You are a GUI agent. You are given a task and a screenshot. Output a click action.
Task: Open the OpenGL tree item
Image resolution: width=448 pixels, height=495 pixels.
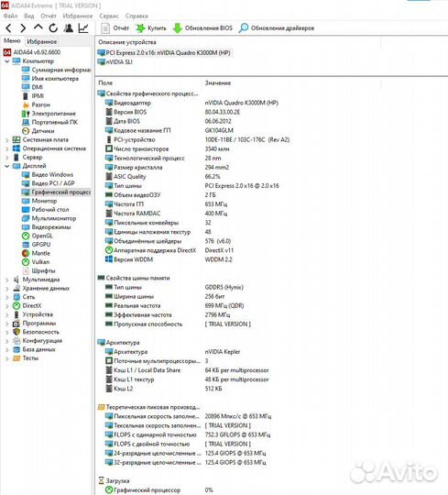click(38, 236)
